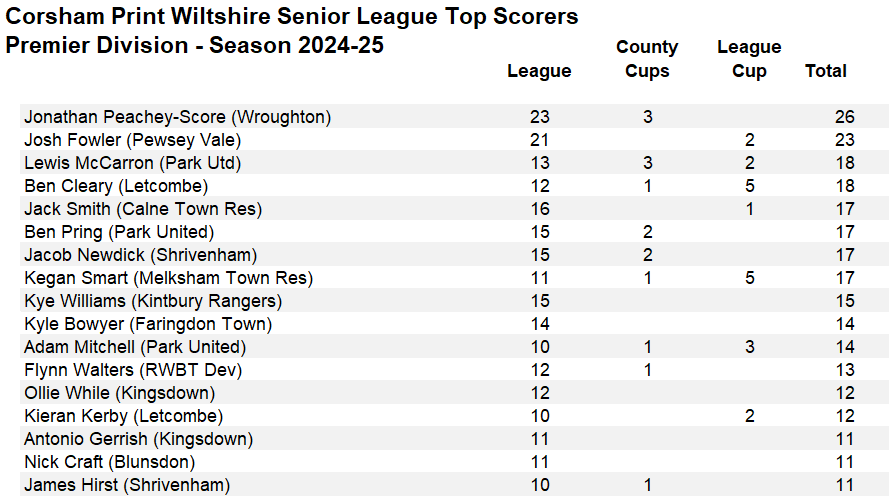Click the County Cups column header
Image resolution: width=889 pixels, height=496 pixels.
click(x=647, y=59)
